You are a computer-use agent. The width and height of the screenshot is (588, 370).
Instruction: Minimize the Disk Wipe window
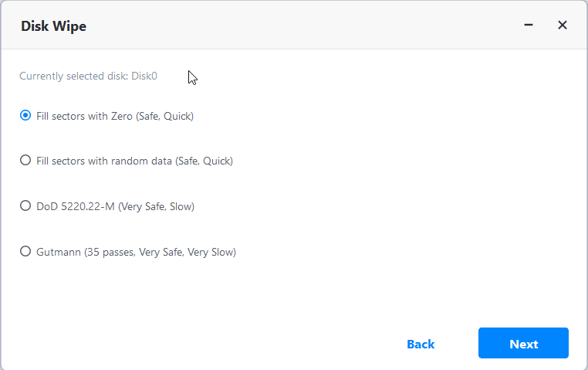[529, 25]
